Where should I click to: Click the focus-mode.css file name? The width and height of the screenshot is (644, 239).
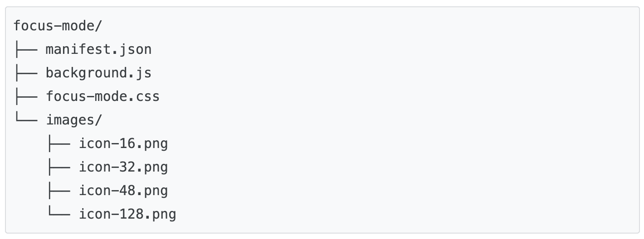(102, 96)
